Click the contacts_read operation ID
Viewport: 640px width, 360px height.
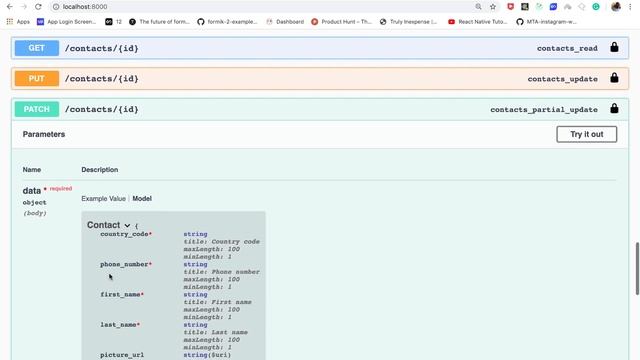[x=567, y=48]
